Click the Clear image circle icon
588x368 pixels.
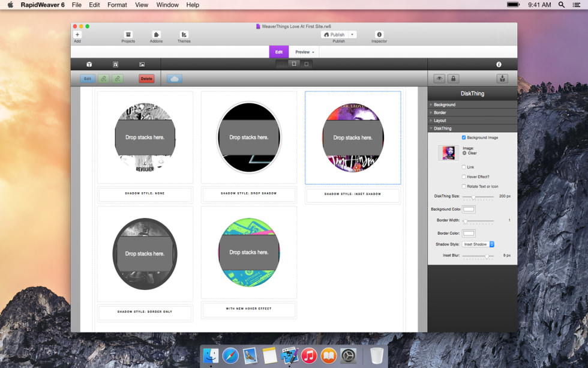[464, 153]
